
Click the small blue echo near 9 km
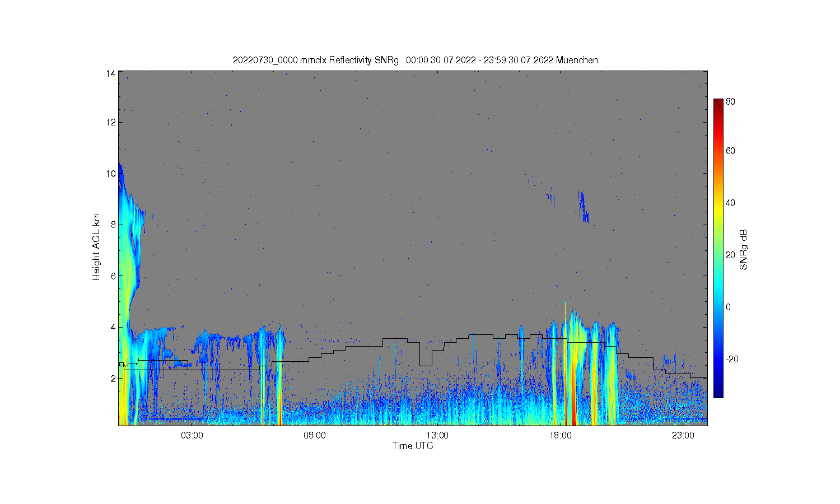tap(583, 207)
